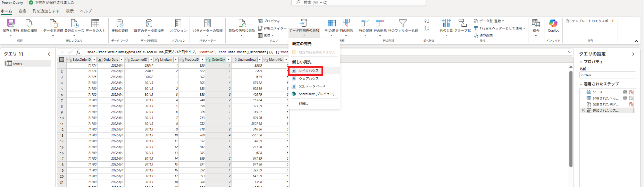This screenshot has height=187, width=644.
Task: Click the 結合 (Combine) icon
Action: (x=536, y=23)
